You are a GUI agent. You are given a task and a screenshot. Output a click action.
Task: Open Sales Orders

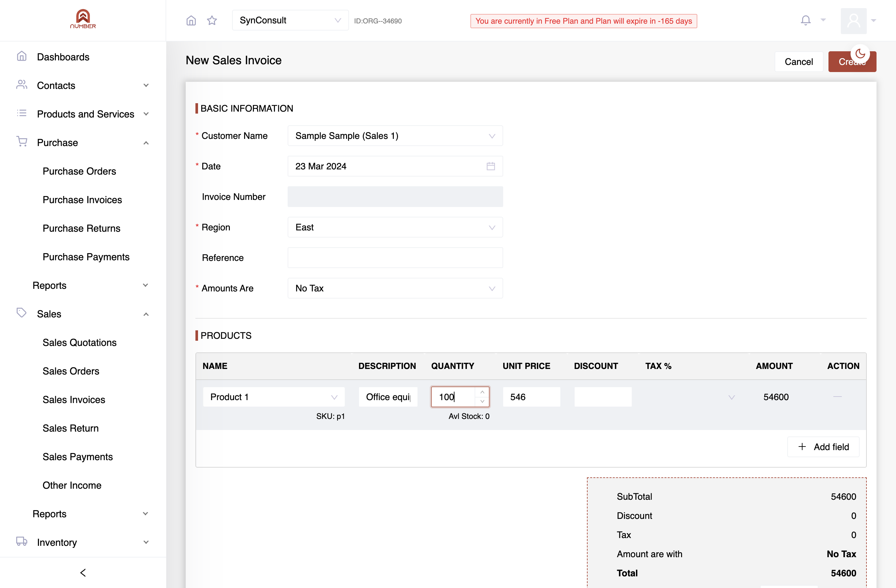click(x=71, y=371)
